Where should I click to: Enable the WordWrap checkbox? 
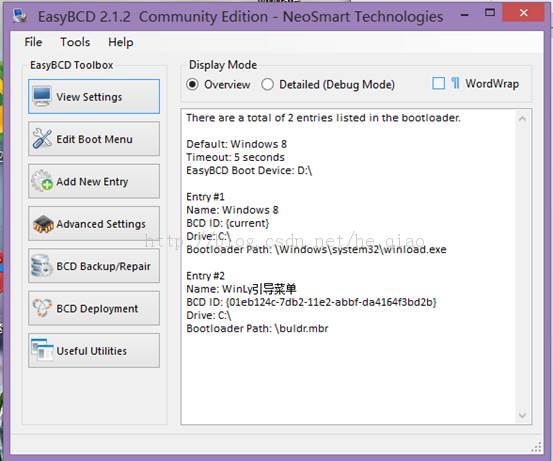[x=438, y=84]
